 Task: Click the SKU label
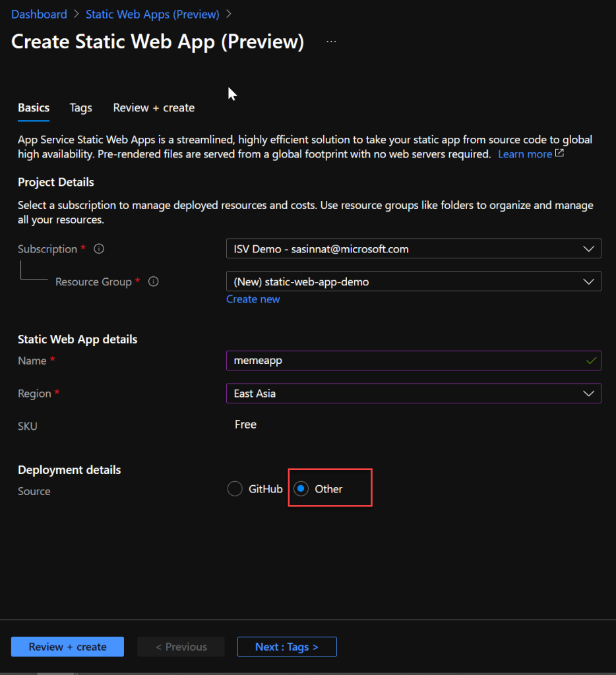(28, 426)
